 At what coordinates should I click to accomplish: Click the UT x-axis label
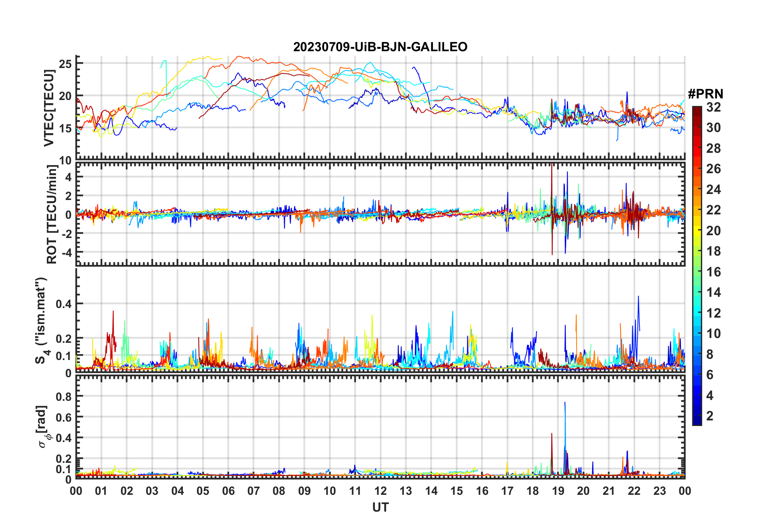point(380,507)
